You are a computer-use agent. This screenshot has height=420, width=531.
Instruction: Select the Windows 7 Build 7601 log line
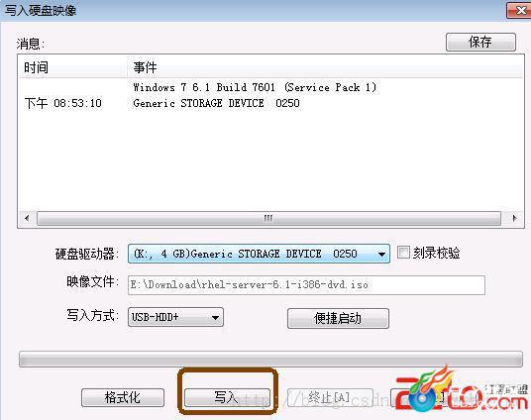(255, 87)
